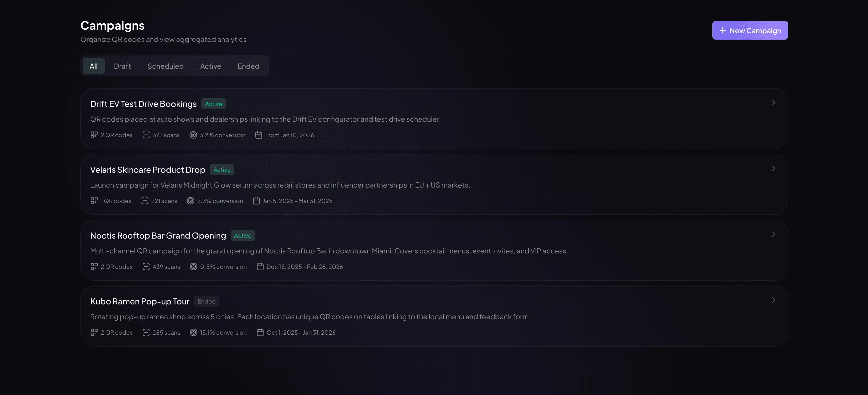Expand the Noctis Rooftop Bar card
868x395 pixels.
pos(773,234)
